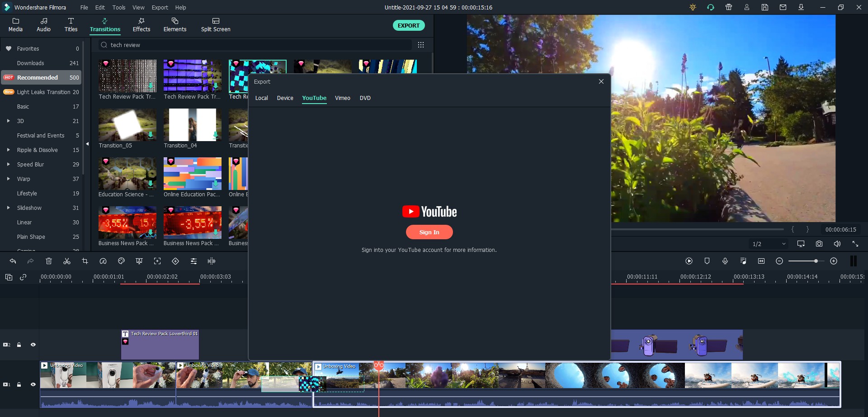
Task: Click the lightbulb tips icon
Action: (693, 7)
